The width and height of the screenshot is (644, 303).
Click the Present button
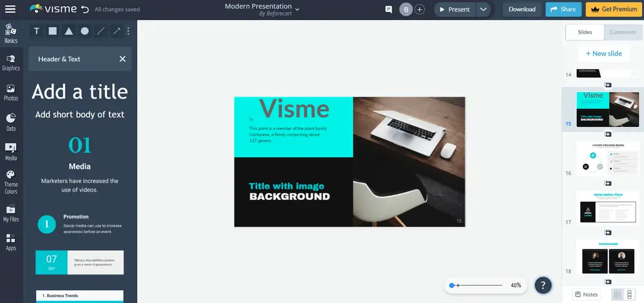point(455,10)
